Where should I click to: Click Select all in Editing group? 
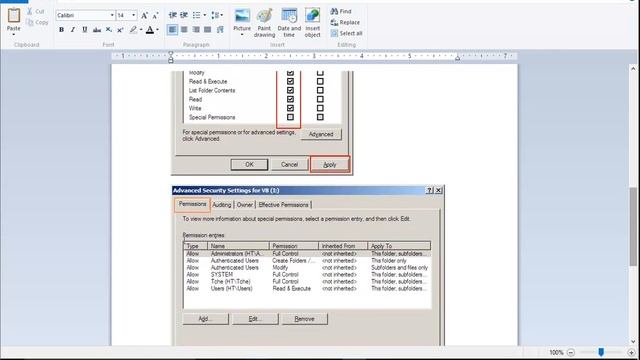[346, 33]
